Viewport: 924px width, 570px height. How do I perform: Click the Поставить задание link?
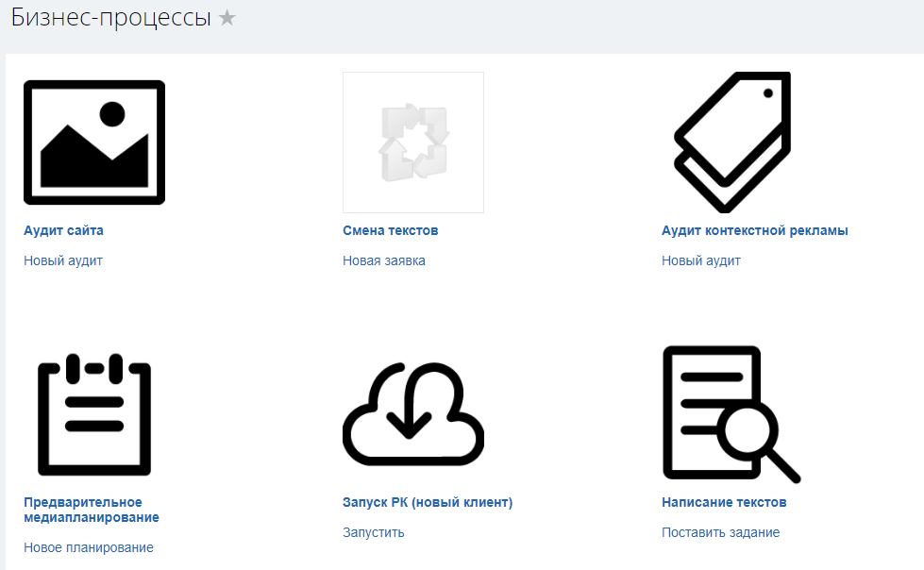point(721,532)
